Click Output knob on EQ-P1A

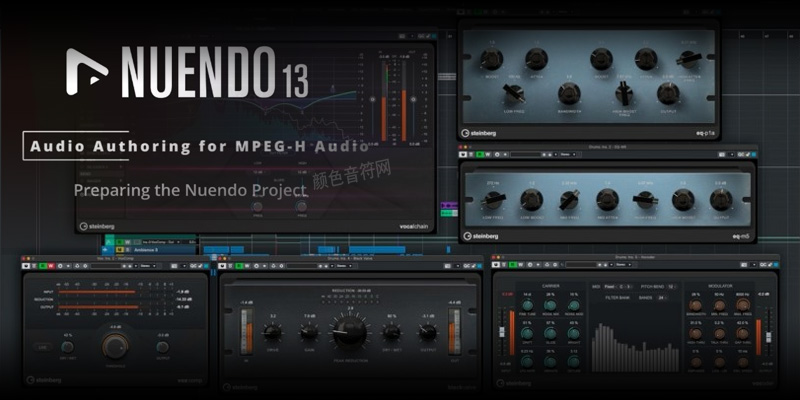[x=668, y=93]
